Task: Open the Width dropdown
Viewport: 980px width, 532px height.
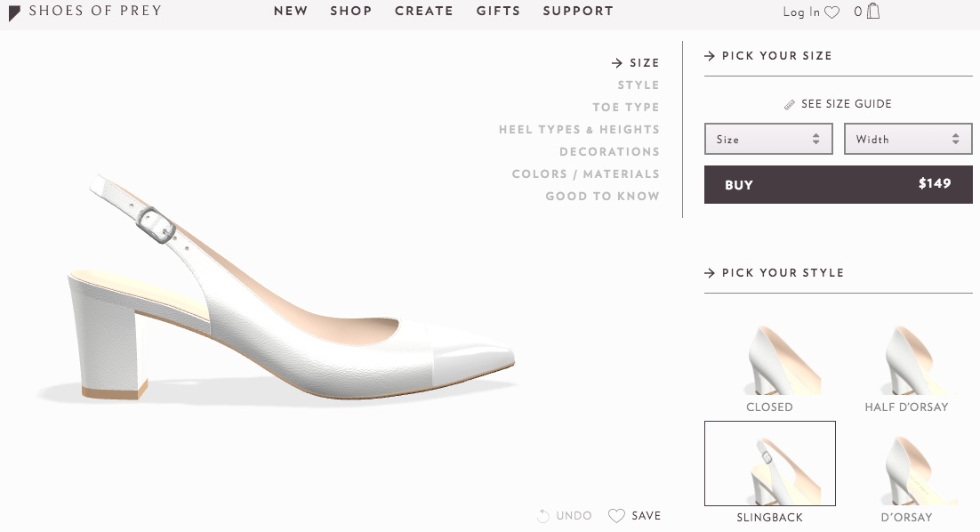Action: (907, 140)
